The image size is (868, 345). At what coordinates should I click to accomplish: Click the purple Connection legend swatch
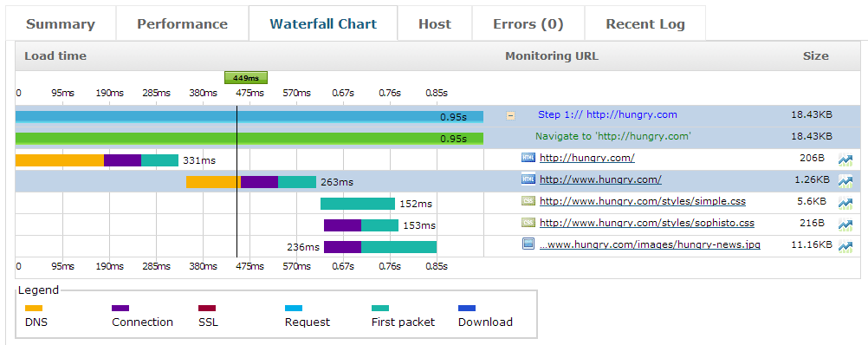(120, 309)
